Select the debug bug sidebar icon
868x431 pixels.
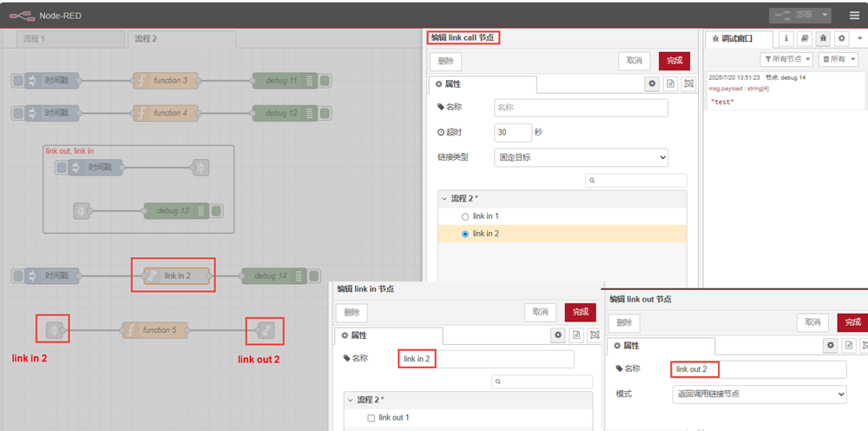tap(823, 39)
